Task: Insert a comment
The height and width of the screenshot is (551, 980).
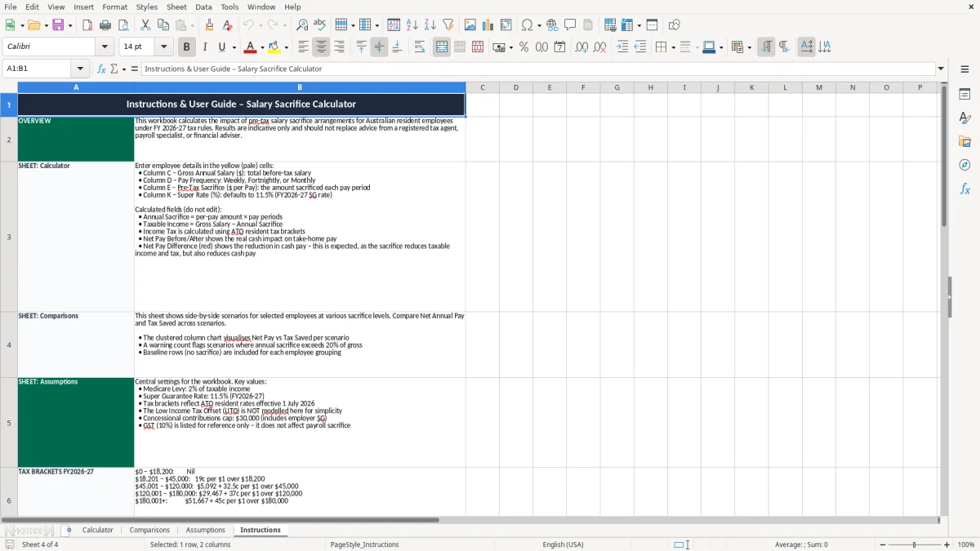Action: 570,25
